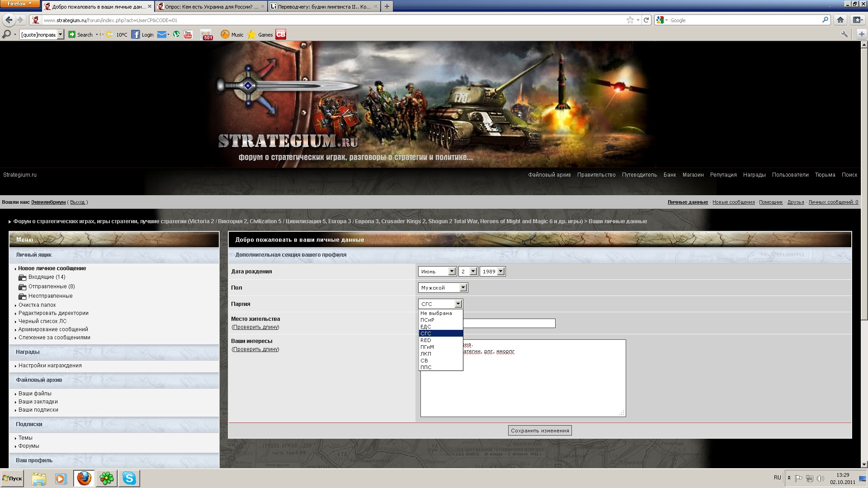
Task: Open the Входящие (14) inbox folder
Action: click(x=47, y=277)
